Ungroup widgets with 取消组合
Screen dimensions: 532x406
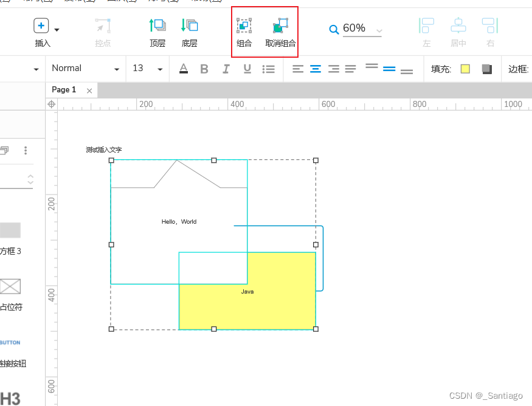coord(280,33)
